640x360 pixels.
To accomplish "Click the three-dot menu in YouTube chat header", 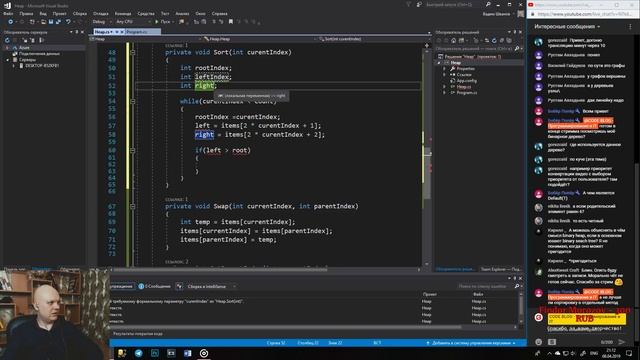I will 630,27.
